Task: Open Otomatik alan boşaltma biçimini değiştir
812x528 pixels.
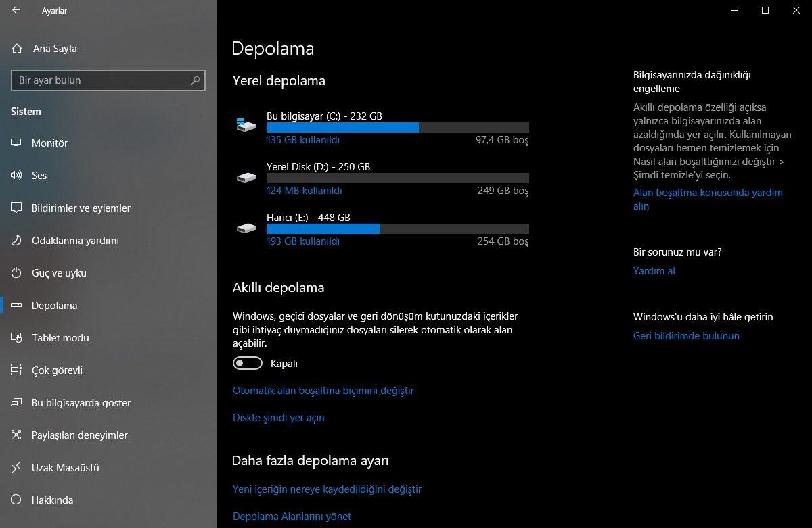Action: coord(323,390)
